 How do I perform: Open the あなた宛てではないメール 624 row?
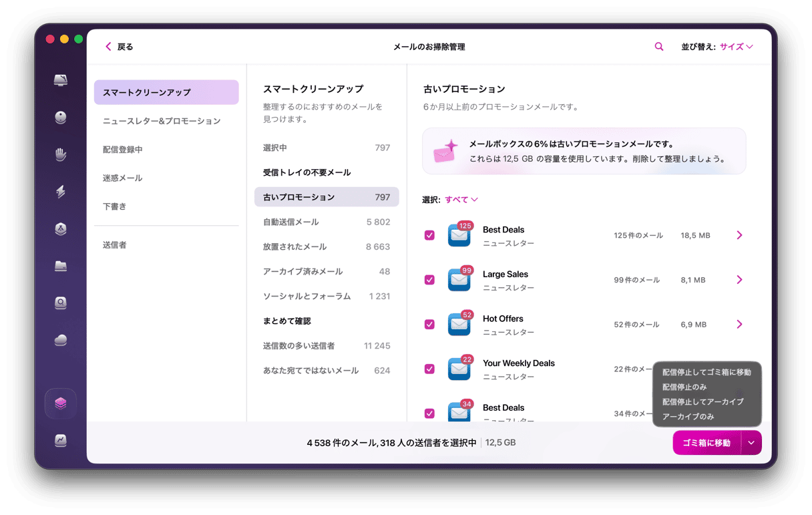(327, 371)
